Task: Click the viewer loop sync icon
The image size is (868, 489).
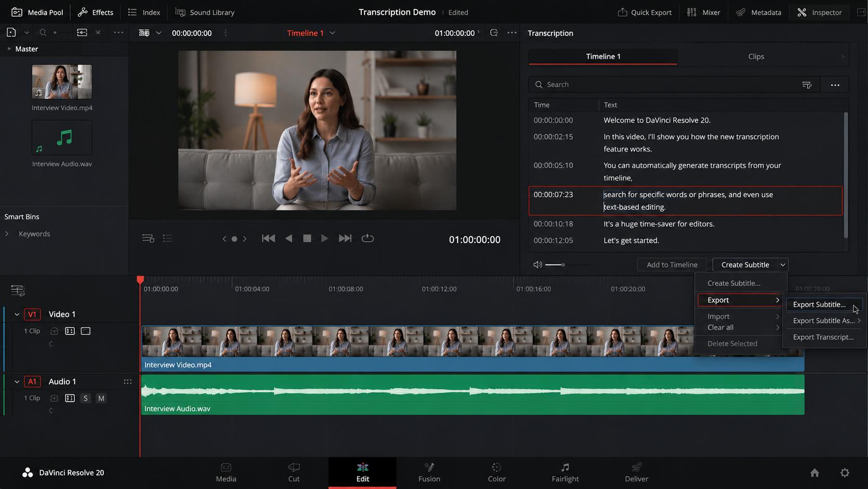Action: point(494,33)
